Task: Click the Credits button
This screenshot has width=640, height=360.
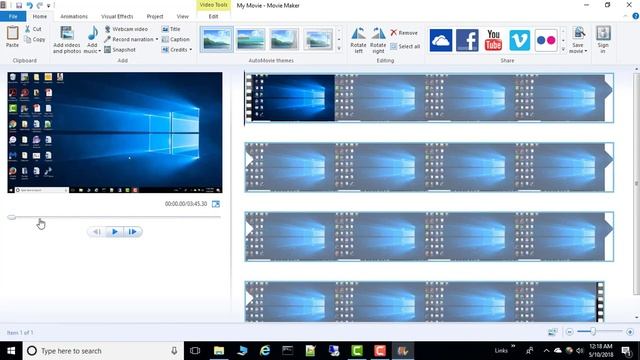Action: pyautogui.click(x=174, y=50)
